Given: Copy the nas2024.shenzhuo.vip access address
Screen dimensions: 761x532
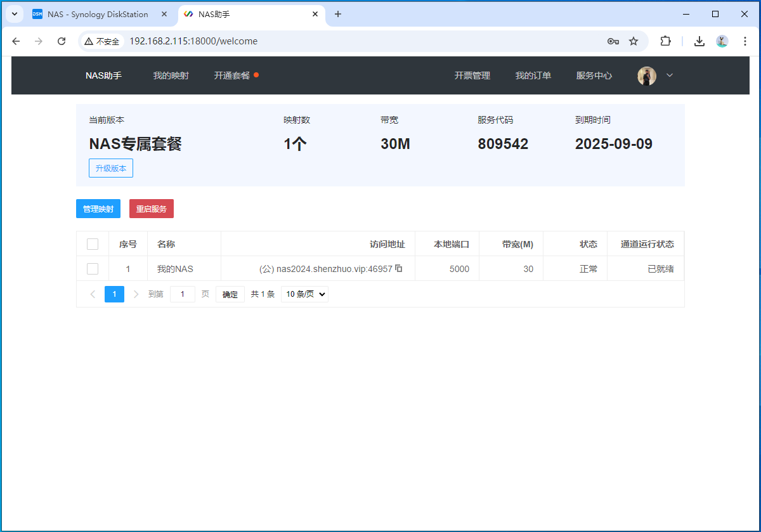Looking at the screenshot, I should 399,268.
